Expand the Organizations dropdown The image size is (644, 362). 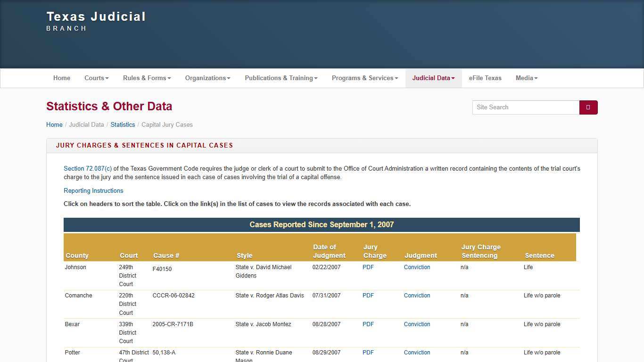(x=207, y=78)
